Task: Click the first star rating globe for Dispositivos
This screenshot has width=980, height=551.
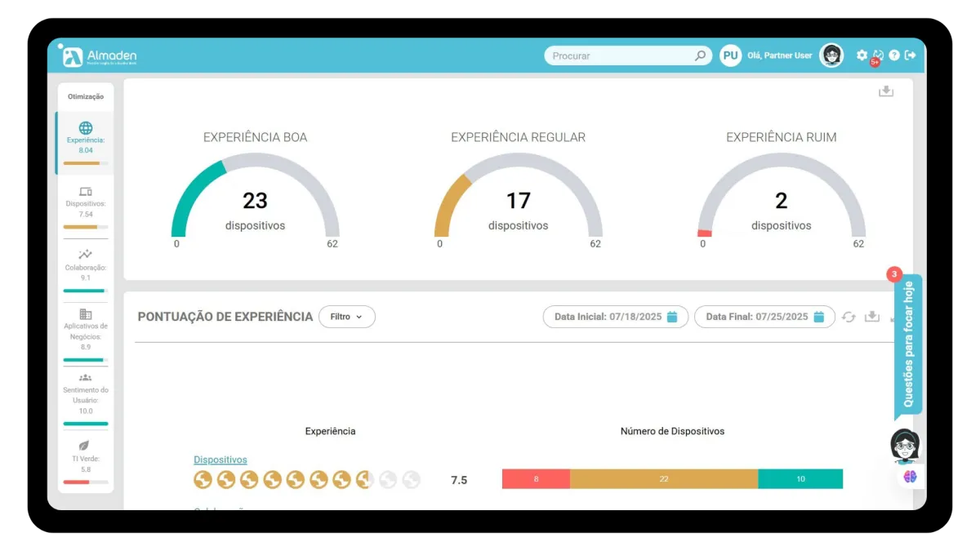Action: 203,480
